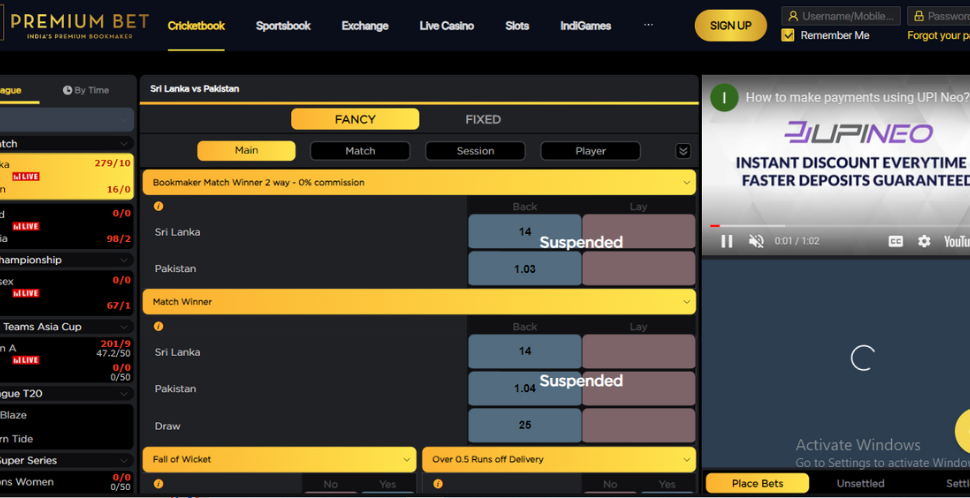
Task: Open IndiGames menu
Action: pos(586,26)
